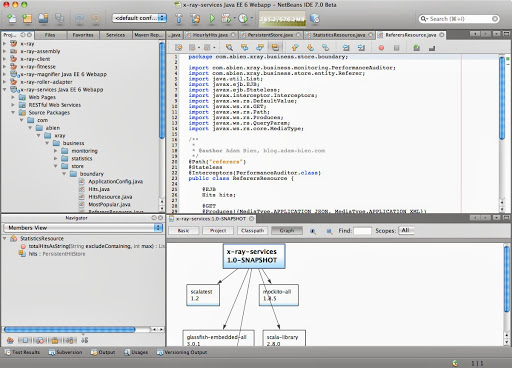Screen dimensions: 512x368
Task: Click the Comment editor toolbar icon
Action: 417,48
